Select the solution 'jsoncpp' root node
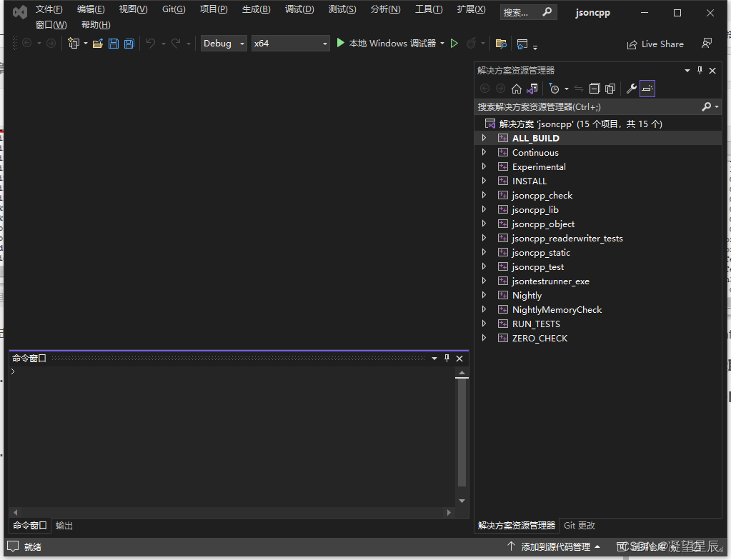This screenshot has width=731, height=560. 580,124
